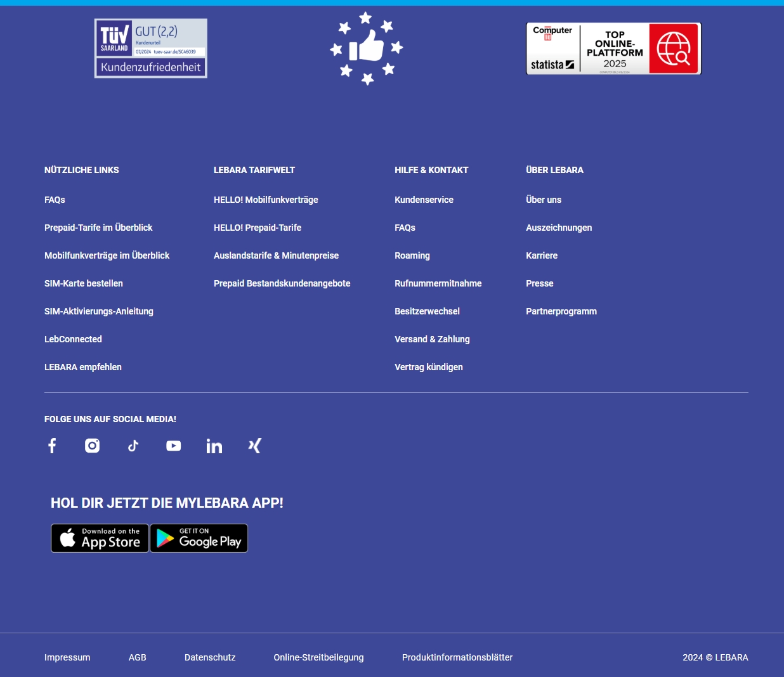Open Rufnummermitnahme link
The image size is (784, 677).
point(438,283)
